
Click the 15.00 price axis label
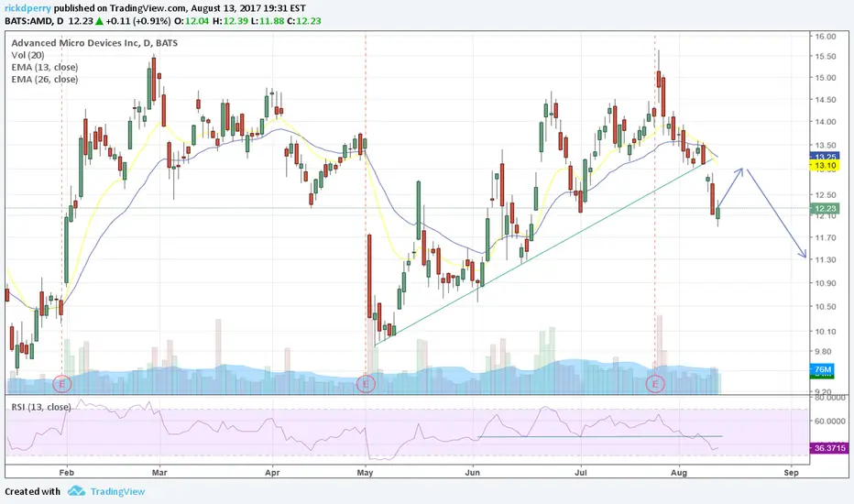825,77
